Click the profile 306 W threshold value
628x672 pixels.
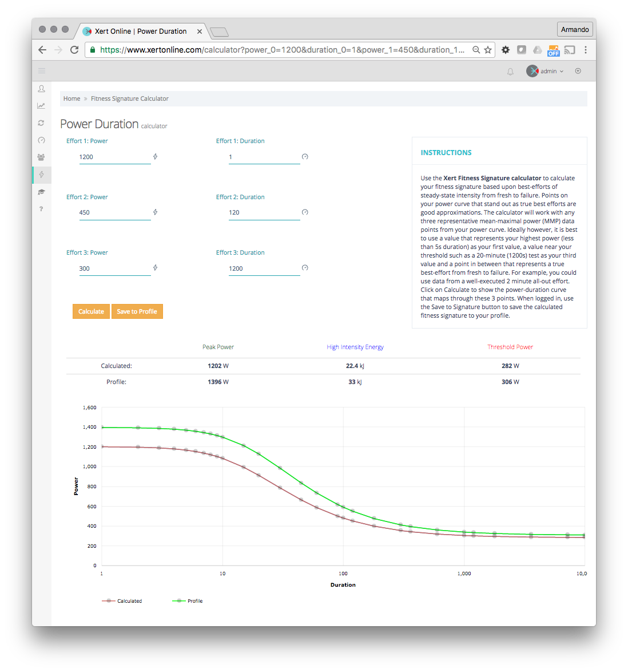[x=510, y=382]
